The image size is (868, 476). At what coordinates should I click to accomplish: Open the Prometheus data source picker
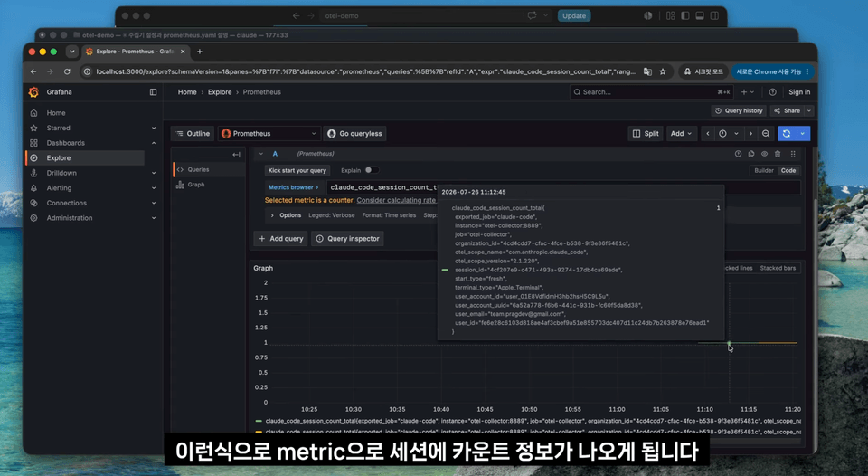(x=269, y=134)
